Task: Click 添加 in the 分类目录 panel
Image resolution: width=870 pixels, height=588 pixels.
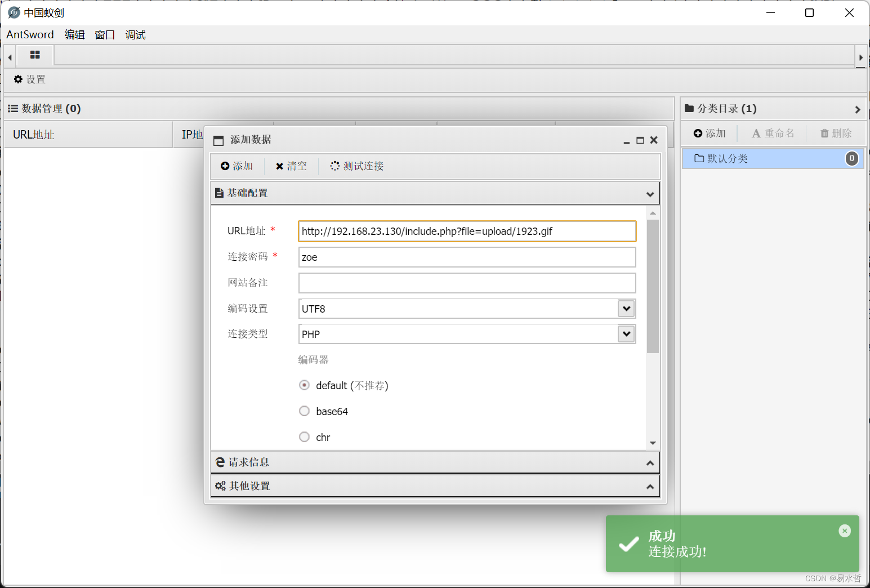Action: pyautogui.click(x=710, y=133)
